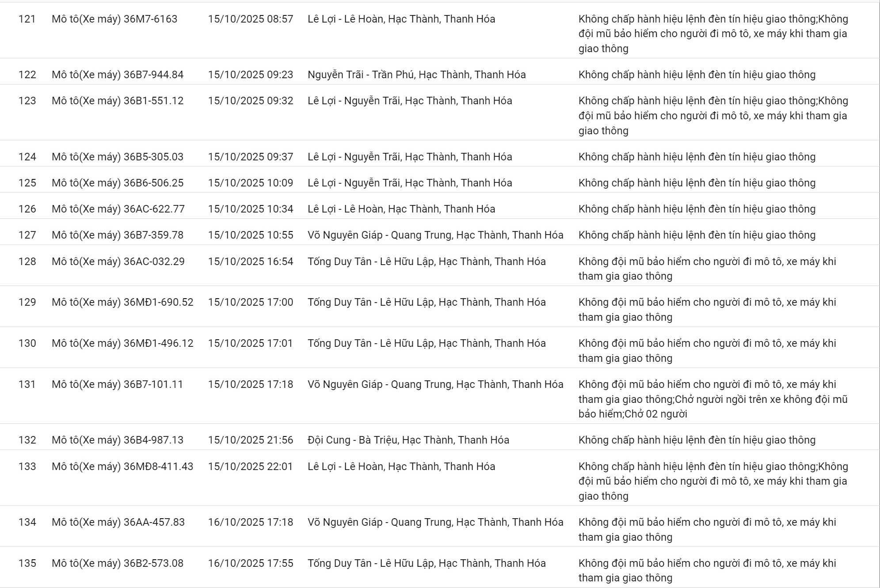The height and width of the screenshot is (588, 880).
Task: Select plate 36B2-573.08 cell
Action: (118, 563)
